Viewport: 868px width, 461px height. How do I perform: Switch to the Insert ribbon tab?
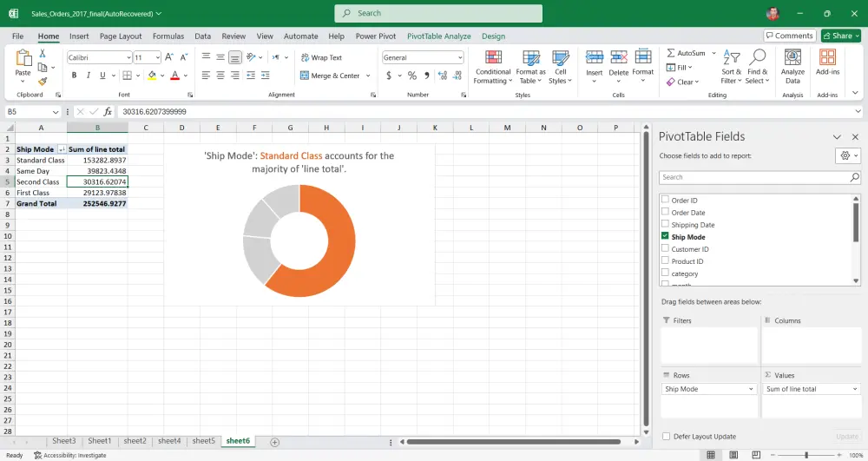pos(79,36)
